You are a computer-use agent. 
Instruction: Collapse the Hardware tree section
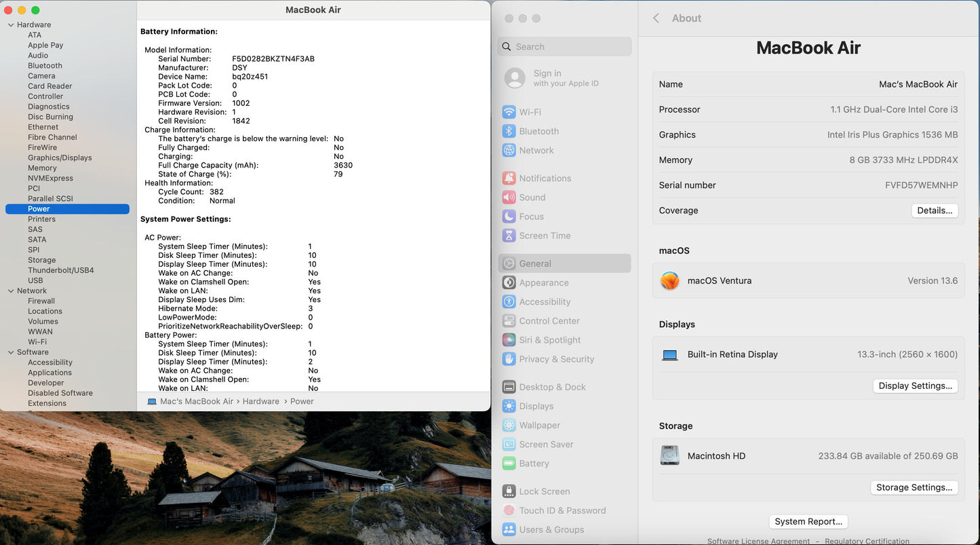tap(11, 25)
